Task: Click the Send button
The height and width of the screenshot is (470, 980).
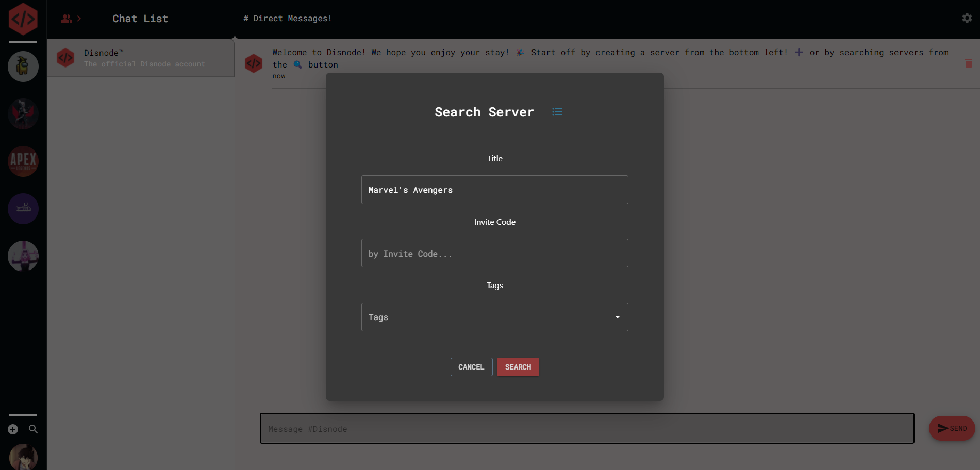Action: [x=952, y=428]
